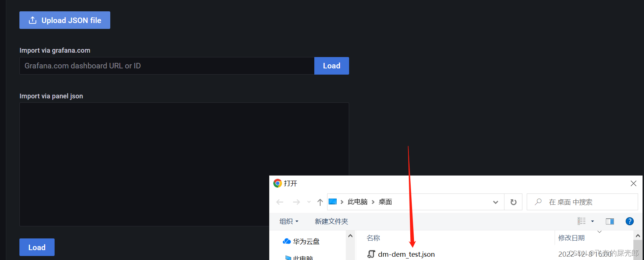Click the 在 桌面 中搜索 search box
The image size is (644, 260).
click(x=582, y=202)
